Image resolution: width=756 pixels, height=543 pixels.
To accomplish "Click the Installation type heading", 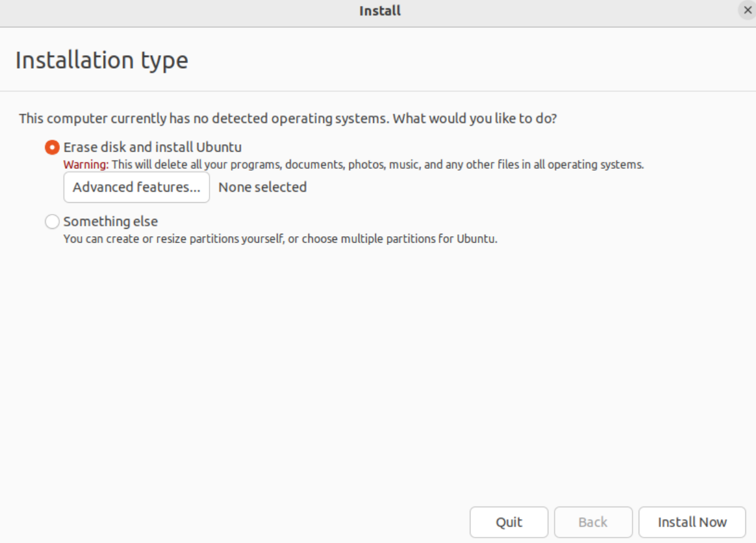I will [x=102, y=61].
